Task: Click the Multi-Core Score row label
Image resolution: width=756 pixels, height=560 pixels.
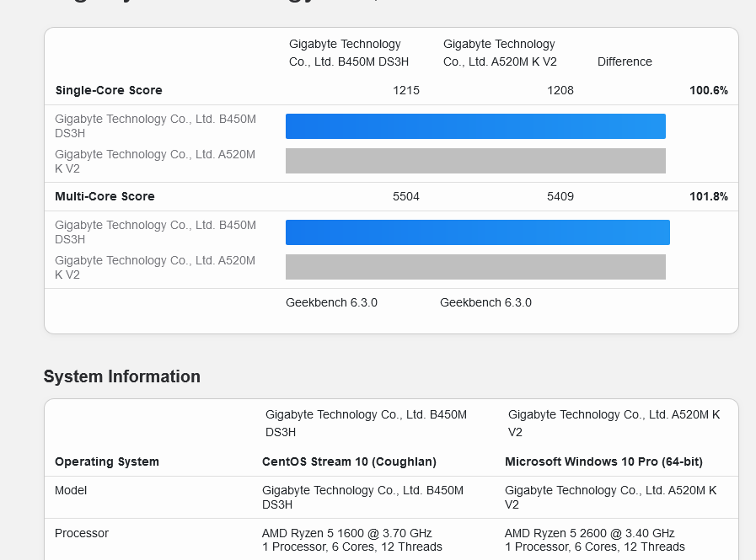Action: click(105, 196)
